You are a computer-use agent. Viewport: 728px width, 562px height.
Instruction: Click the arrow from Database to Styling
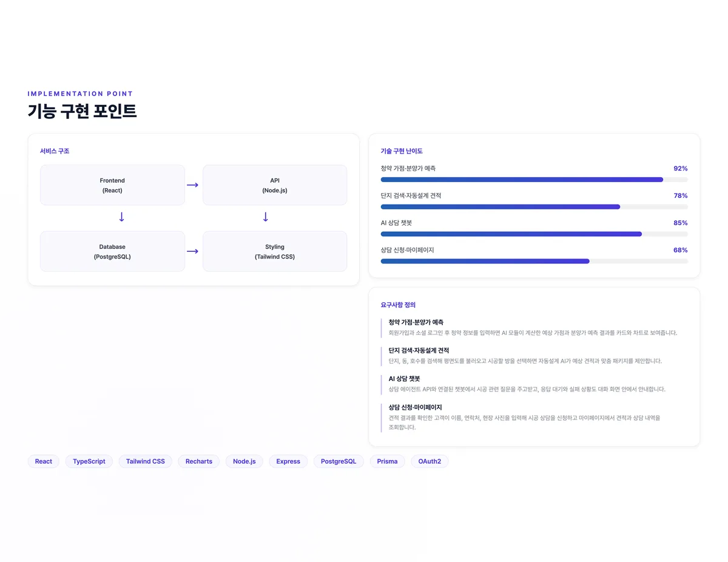(x=192, y=251)
